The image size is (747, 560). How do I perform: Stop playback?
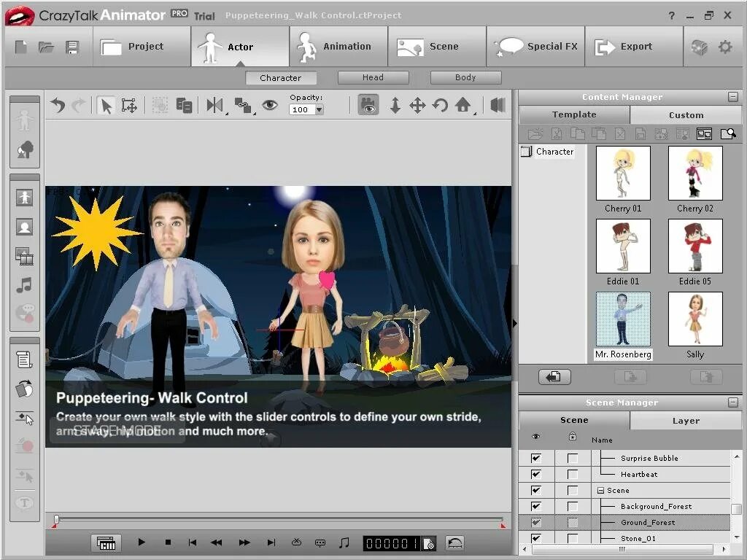click(x=168, y=542)
